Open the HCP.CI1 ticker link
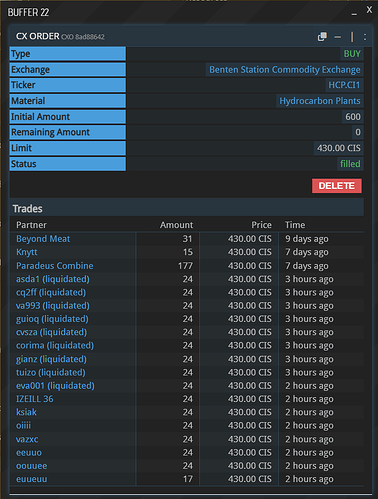This screenshot has height=499, width=378. click(344, 85)
